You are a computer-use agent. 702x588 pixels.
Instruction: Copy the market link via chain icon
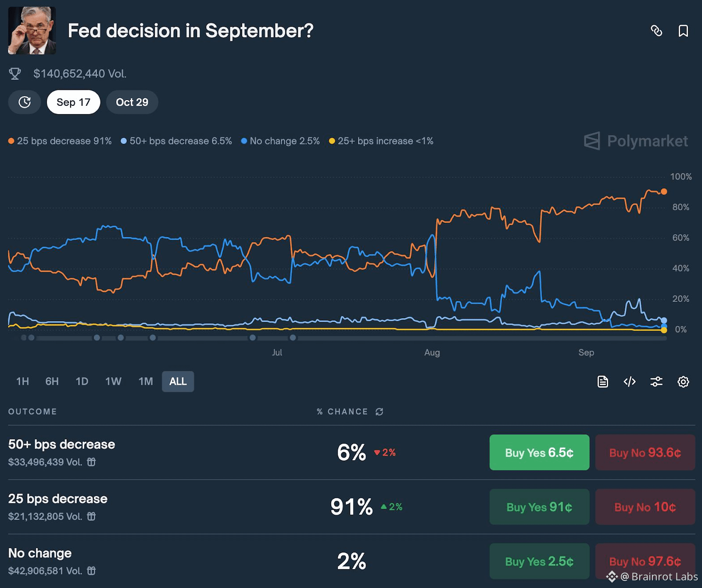pyautogui.click(x=656, y=31)
